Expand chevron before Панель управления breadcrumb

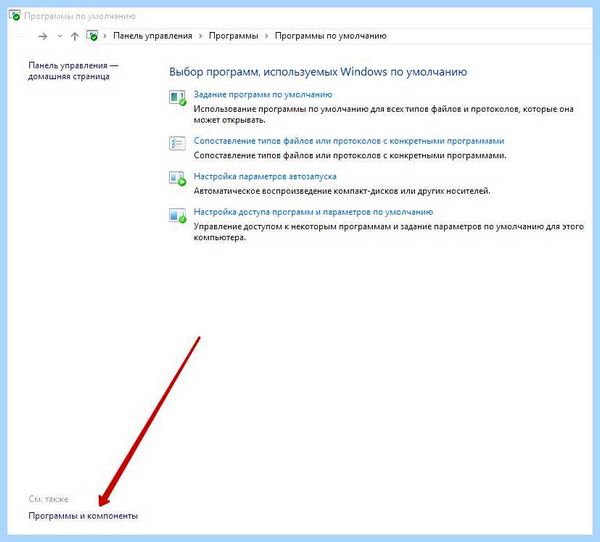(x=104, y=36)
